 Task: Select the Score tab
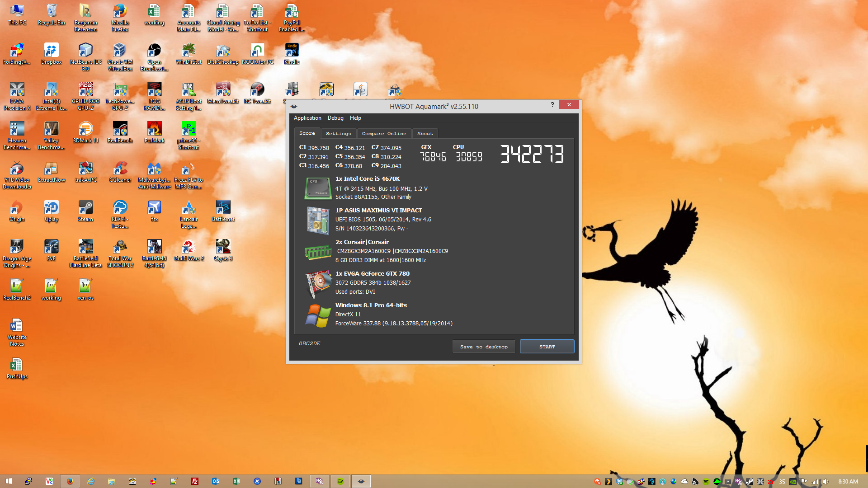pyautogui.click(x=307, y=133)
